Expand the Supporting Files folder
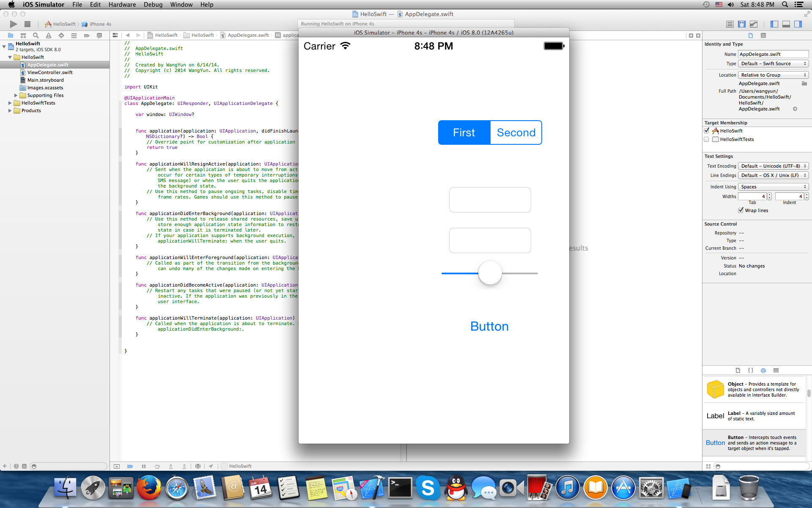 [16, 95]
